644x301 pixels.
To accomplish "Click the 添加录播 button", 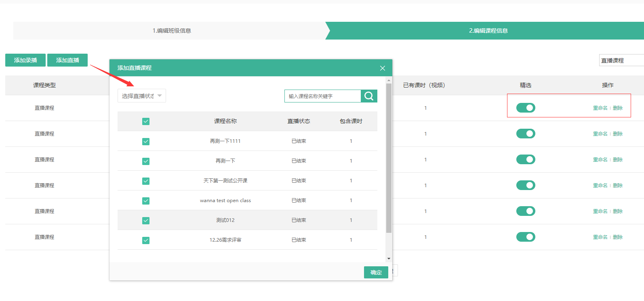I will pos(25,60).
